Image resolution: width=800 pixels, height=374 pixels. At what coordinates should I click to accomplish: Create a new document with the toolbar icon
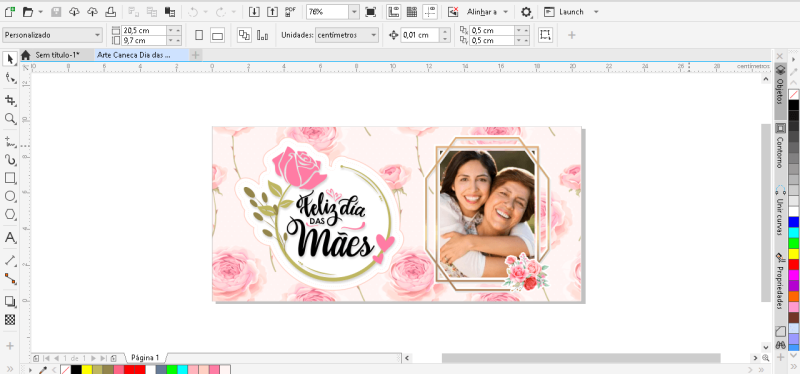point(9,12)
